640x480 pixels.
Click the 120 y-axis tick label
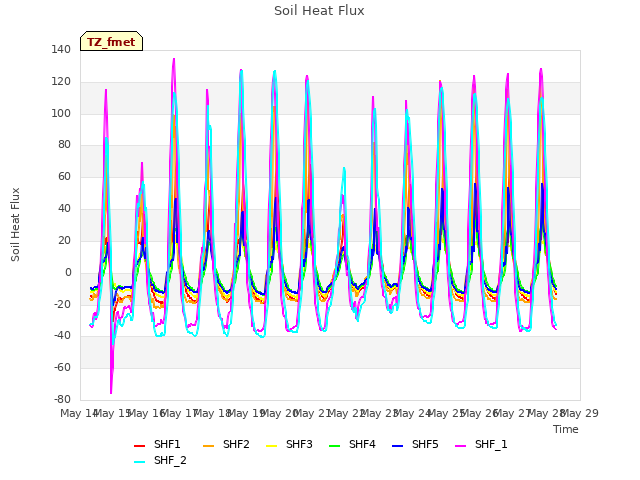pyautogui.click(x=61, y=82)
